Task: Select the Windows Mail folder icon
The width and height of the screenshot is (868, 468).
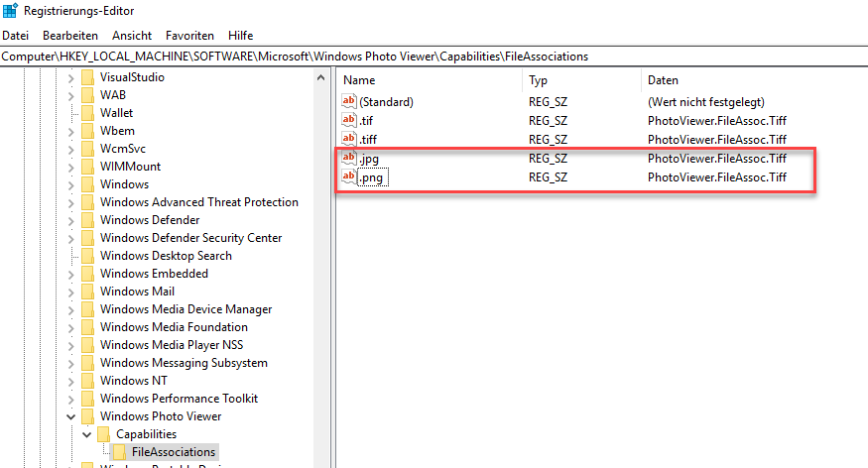Action: 87,292
